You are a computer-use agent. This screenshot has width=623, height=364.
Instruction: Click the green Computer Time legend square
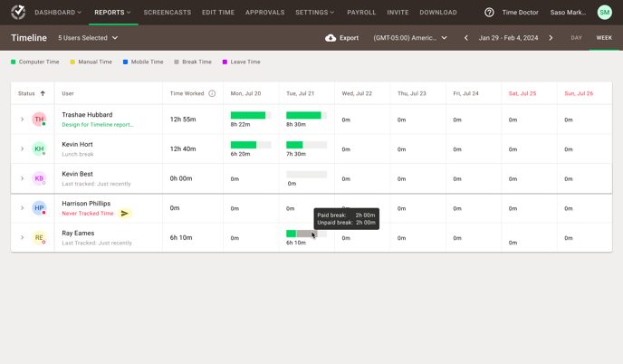coord(13,62)
